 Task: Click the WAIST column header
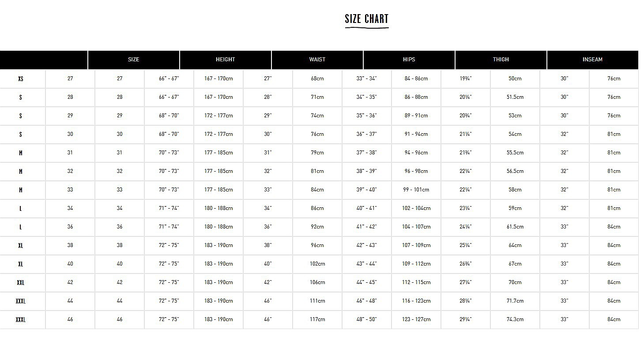pyautogui.click(x=317, y=60)
